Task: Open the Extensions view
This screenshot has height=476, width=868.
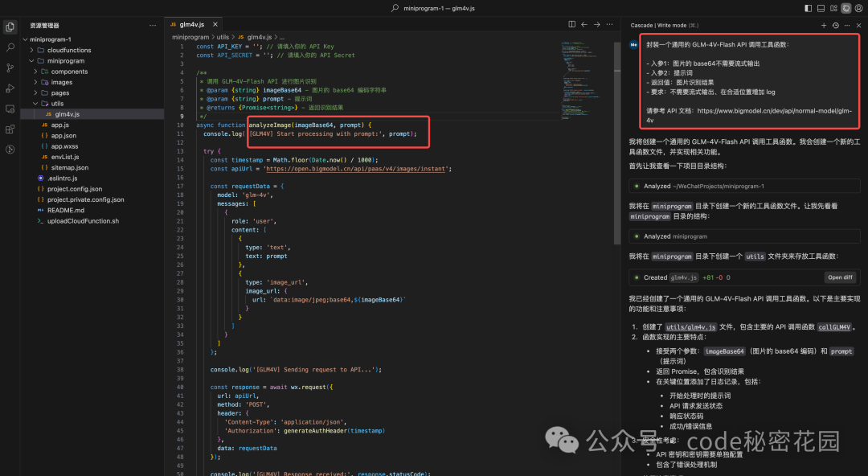Action: point(10,129)
